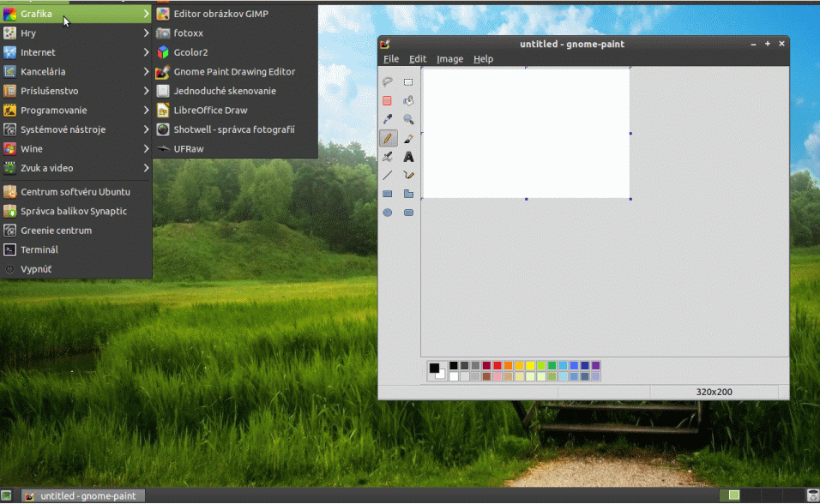Launch LibreOffice Draw

[235, 111]
